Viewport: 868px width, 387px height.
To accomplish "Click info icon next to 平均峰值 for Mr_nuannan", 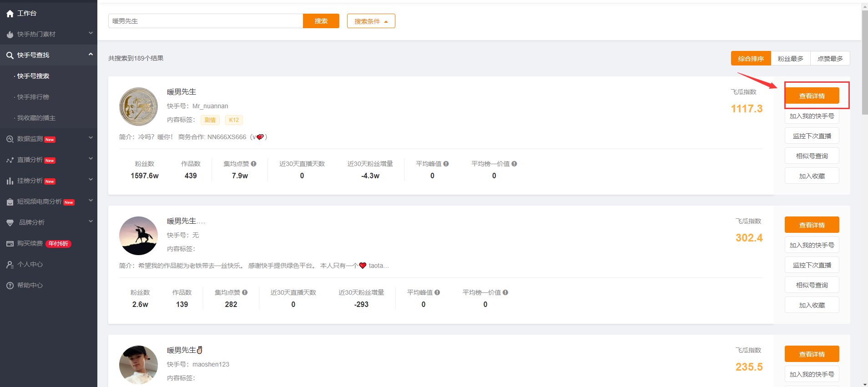I will coord(446,164).
